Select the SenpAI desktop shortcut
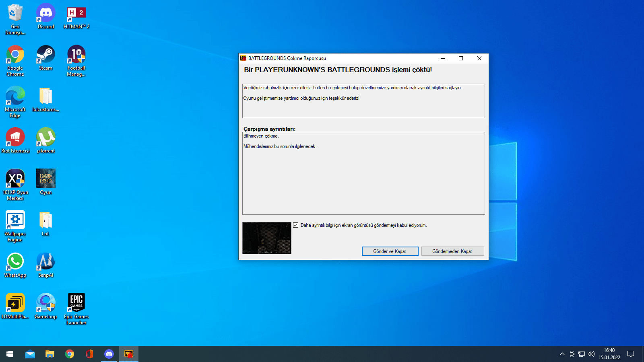This screenshot has height=362, width=644. pyautogui.click(x=46, y=265)
